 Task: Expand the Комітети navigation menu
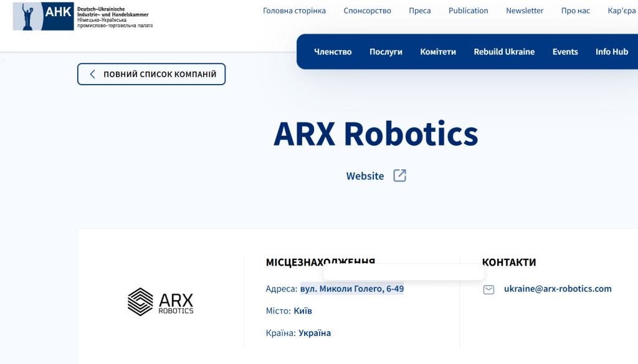[x=438, y=52]
